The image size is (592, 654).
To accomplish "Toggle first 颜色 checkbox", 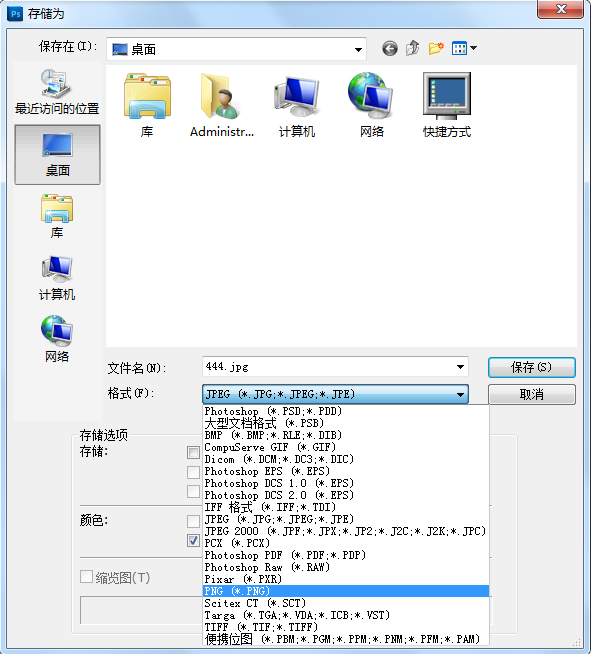I will point(193,521).
